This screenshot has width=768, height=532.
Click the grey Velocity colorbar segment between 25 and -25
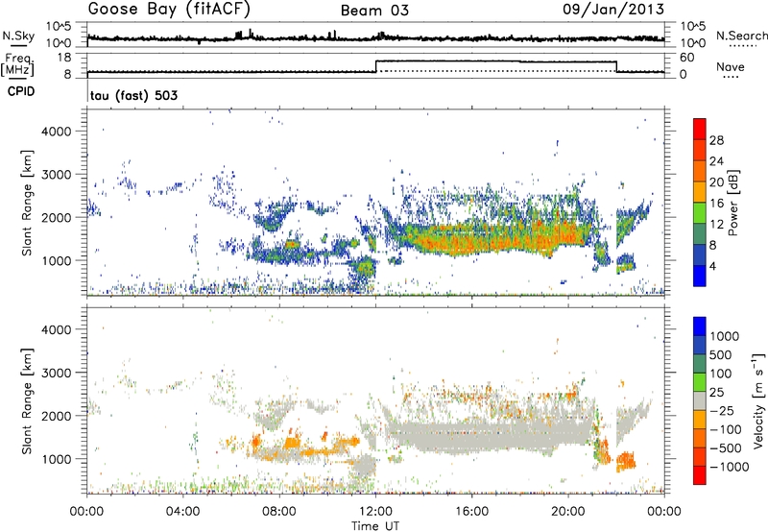click(700, 400)
